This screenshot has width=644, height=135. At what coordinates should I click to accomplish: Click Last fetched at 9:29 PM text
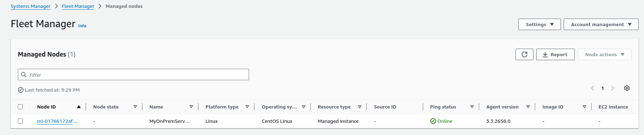point(52,90)
